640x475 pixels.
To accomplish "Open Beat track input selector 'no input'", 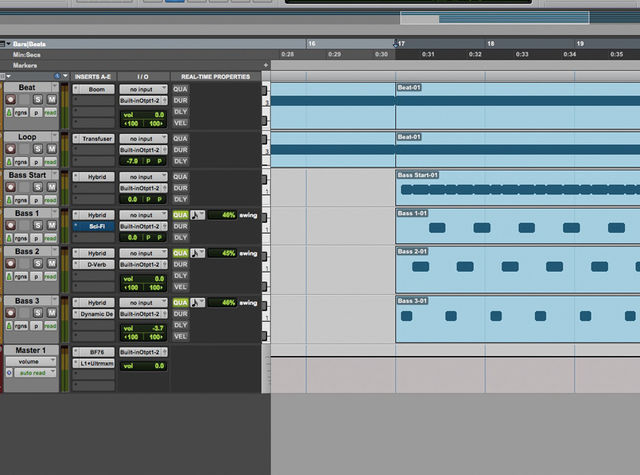I will [x=143, y=89].
